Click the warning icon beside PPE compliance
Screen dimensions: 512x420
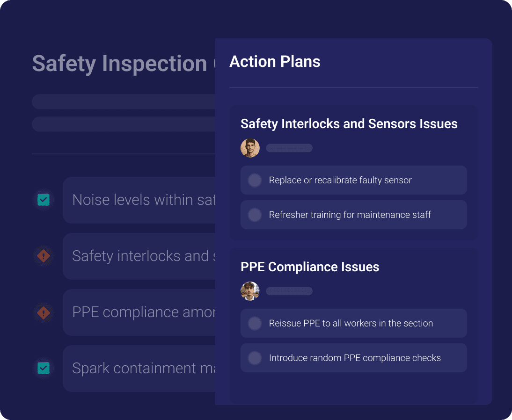(x=44, y=312)
